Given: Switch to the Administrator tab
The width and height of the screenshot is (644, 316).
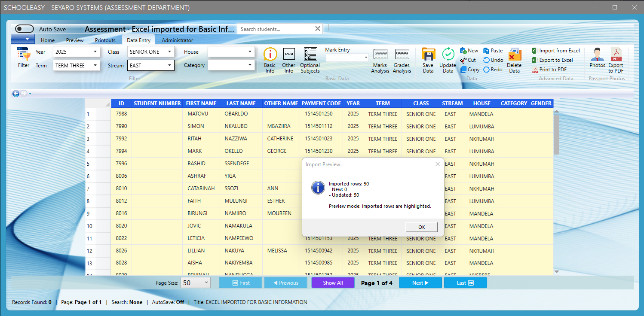Looking at the screenshot, I should [177, 39].
